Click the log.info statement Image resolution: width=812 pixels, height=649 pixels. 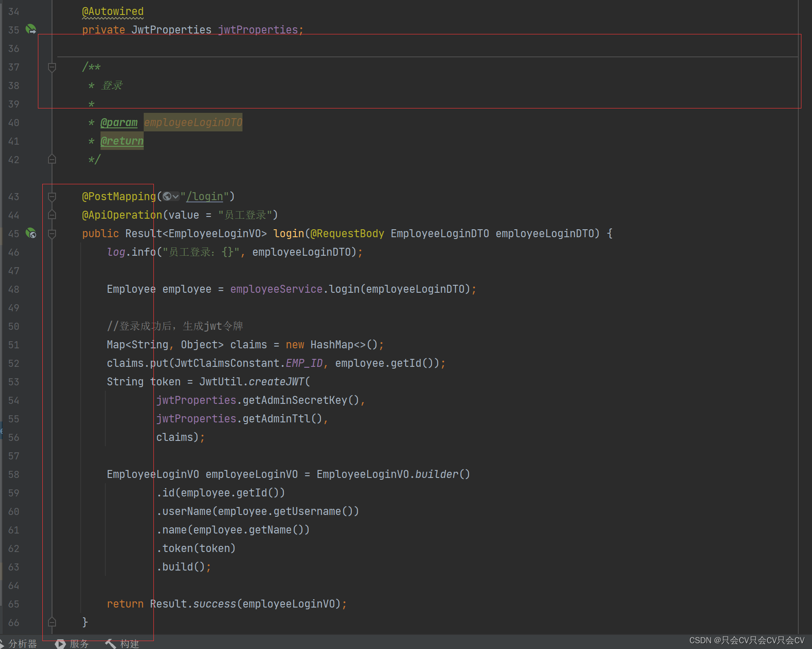[235, 252]
